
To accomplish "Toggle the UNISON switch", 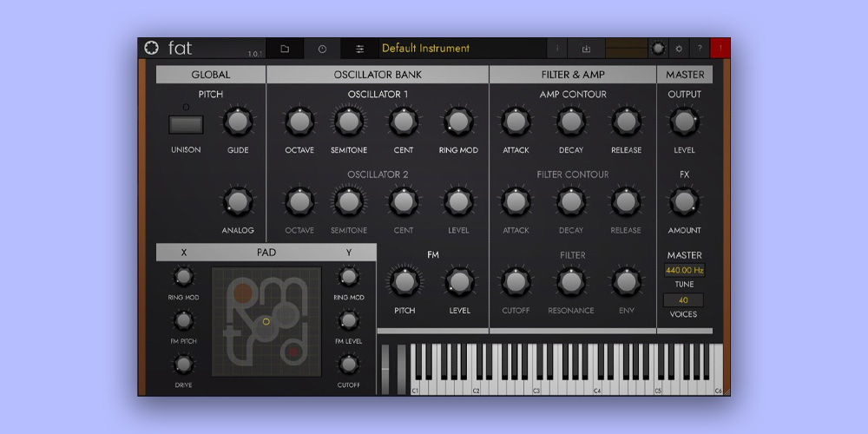I will click(x=186, y=124).
